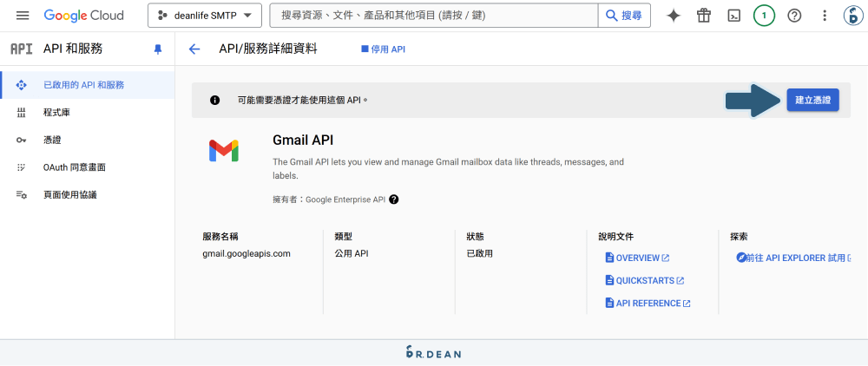Click the Google Cloud logo

point(83,16)
